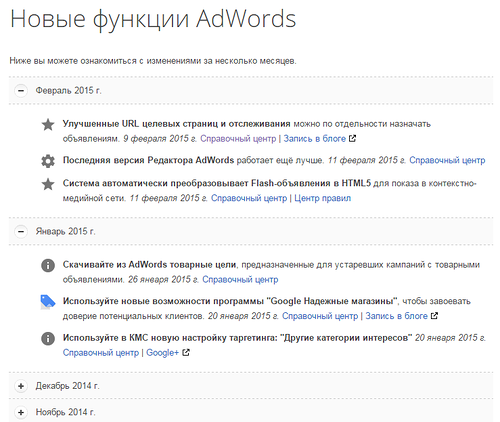
Task: Click the intro sentence Ниже вы можете ознакомиться
Action: click(153, 61)
